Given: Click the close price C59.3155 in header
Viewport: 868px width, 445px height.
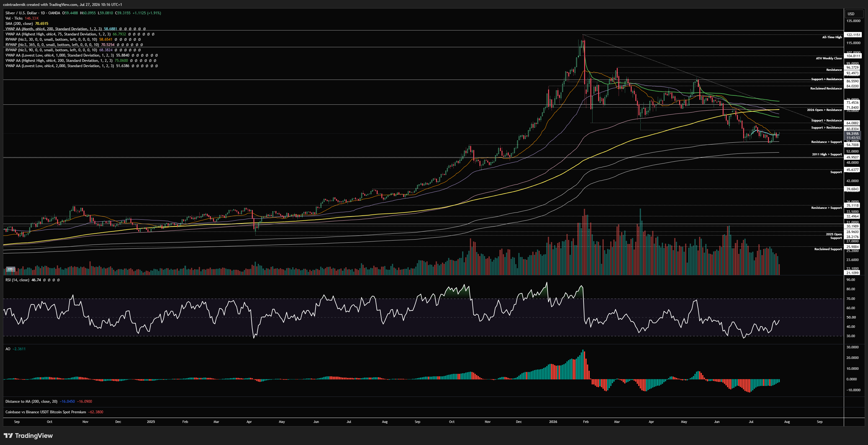Looking at the screenshot, I should [123, 13].
